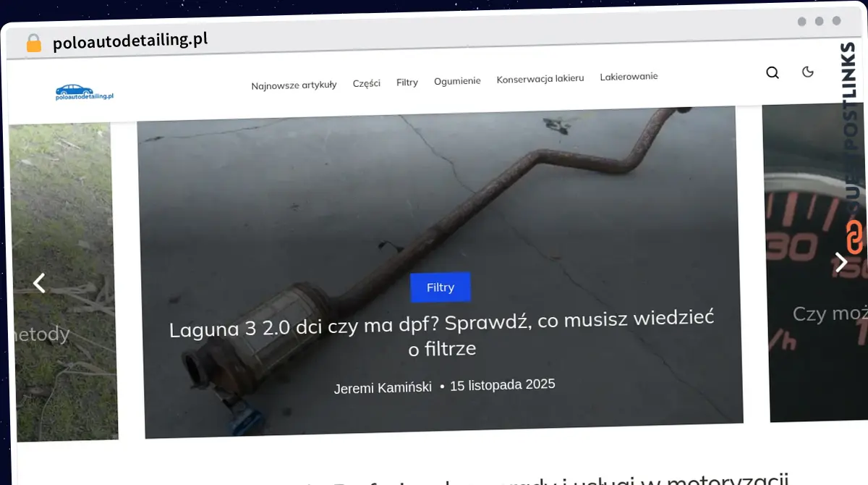Go to previous slide arrow

click(x=39, y=283)
